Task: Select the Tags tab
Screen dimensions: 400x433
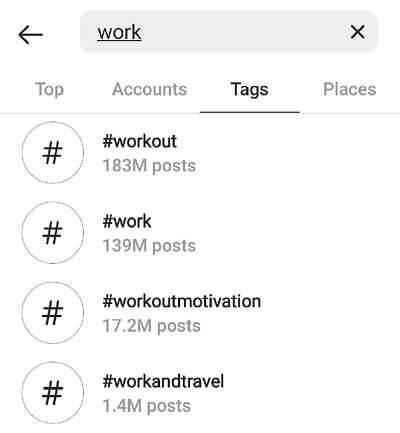Action: [x=249, y=90]
